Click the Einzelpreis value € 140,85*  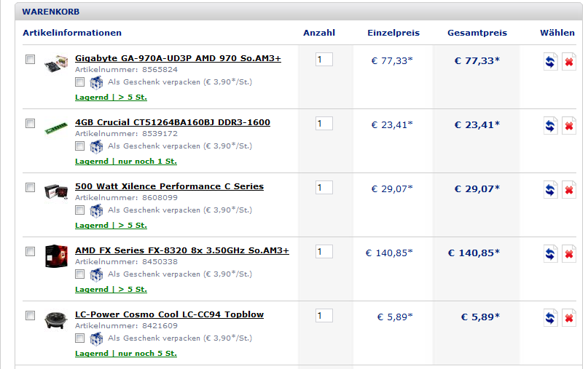389,253
